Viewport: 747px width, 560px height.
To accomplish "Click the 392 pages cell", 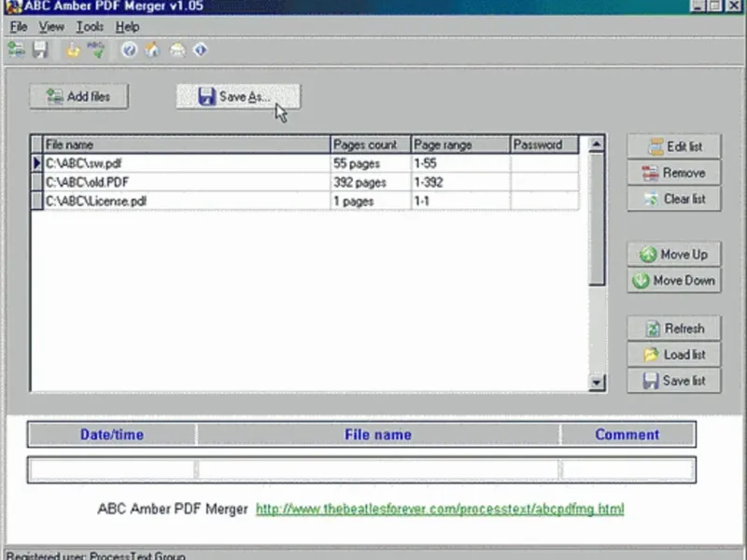I will [370, 182].
